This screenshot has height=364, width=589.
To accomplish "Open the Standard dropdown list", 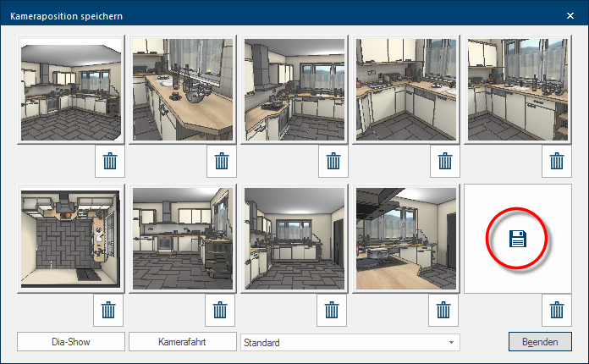I will pyautogui.click(x=350, y=343).
